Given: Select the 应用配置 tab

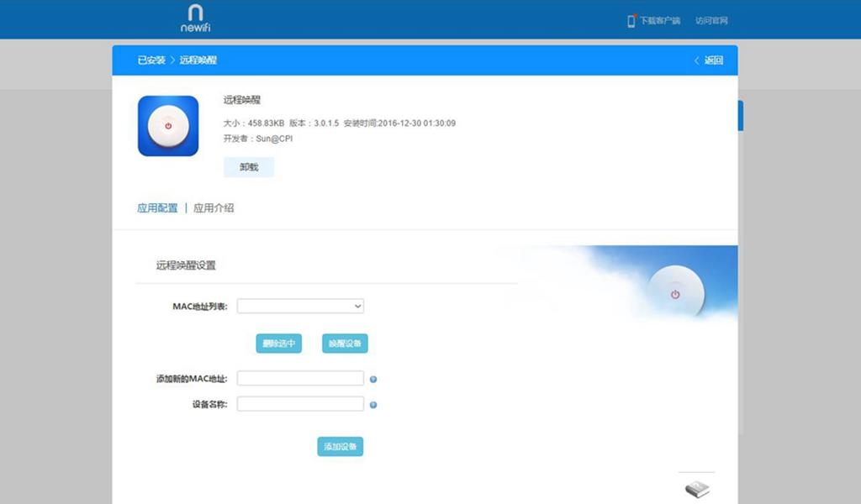Looking at the screenshot, I should (156, 207).
